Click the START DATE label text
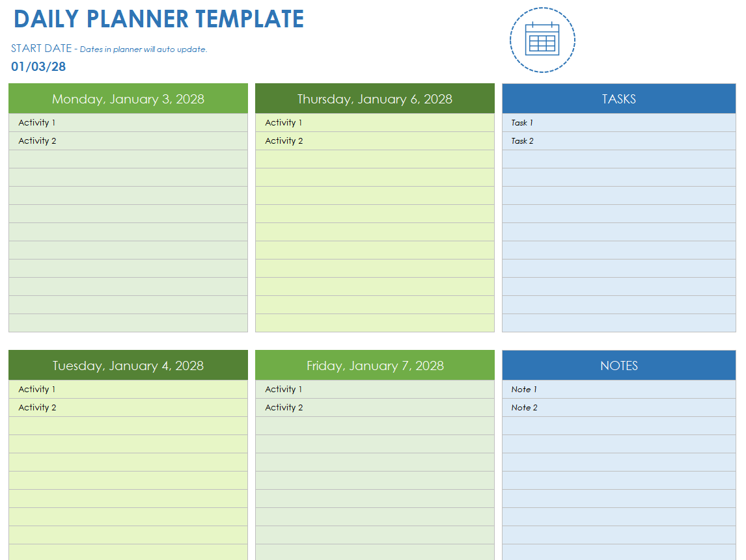Viewport: 746px width, 560px height. coord(41,49)
